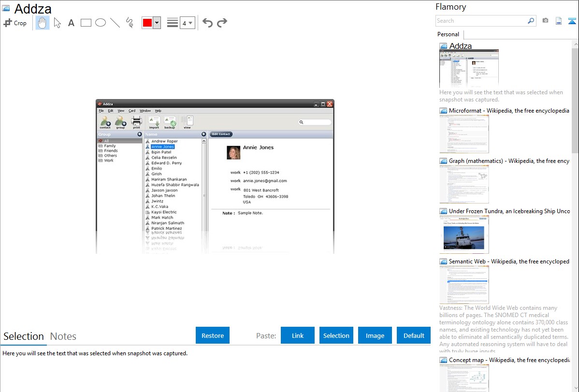Click the red color swatch
Viewport: 579px width, 392px height.
tap(147, 23)
